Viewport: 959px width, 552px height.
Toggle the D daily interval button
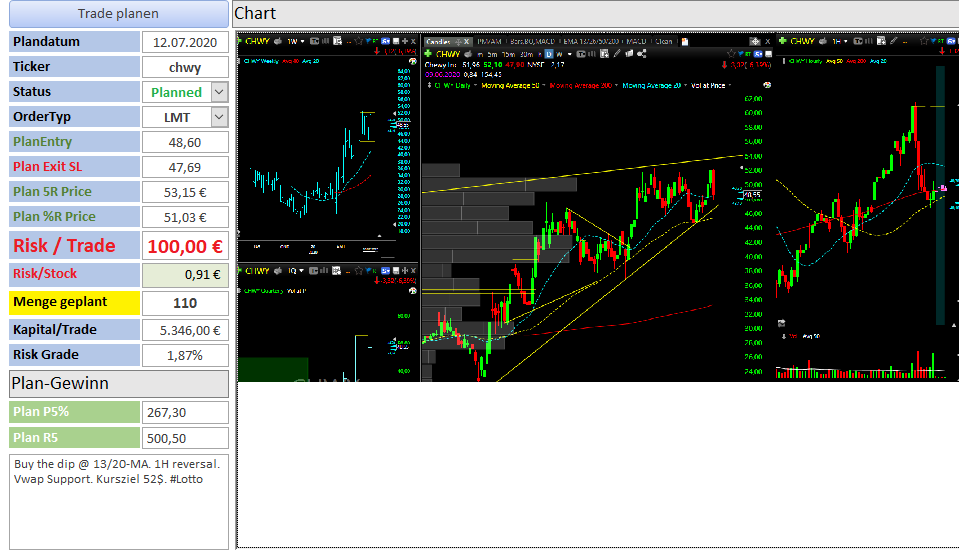pos(549,54)
